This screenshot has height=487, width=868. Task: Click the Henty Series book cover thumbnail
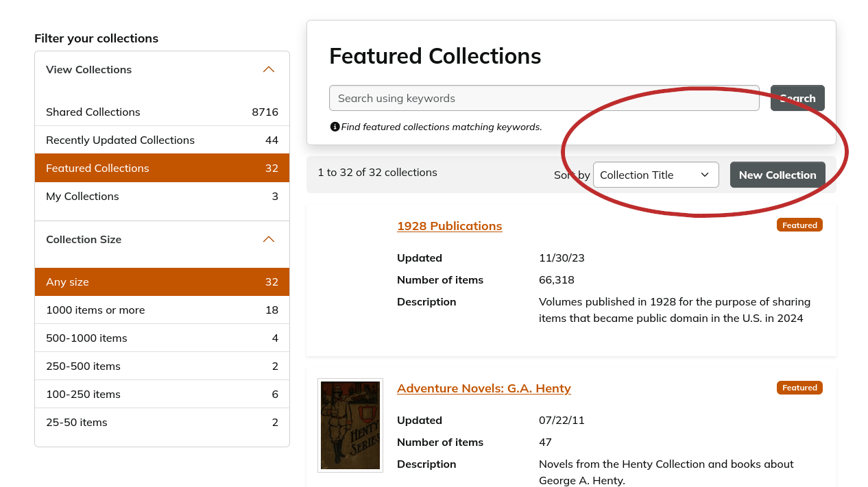(350, 425)
